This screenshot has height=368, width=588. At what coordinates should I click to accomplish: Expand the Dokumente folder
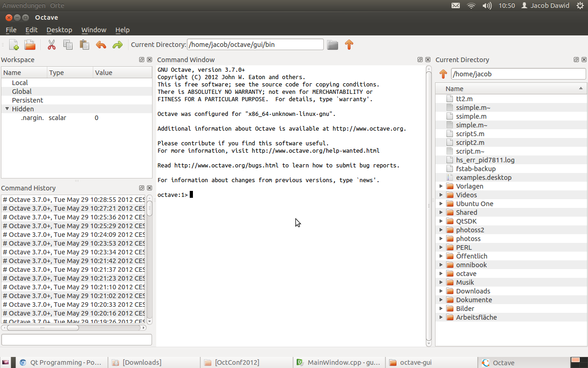pyautogui.click(x=441, y=300)
